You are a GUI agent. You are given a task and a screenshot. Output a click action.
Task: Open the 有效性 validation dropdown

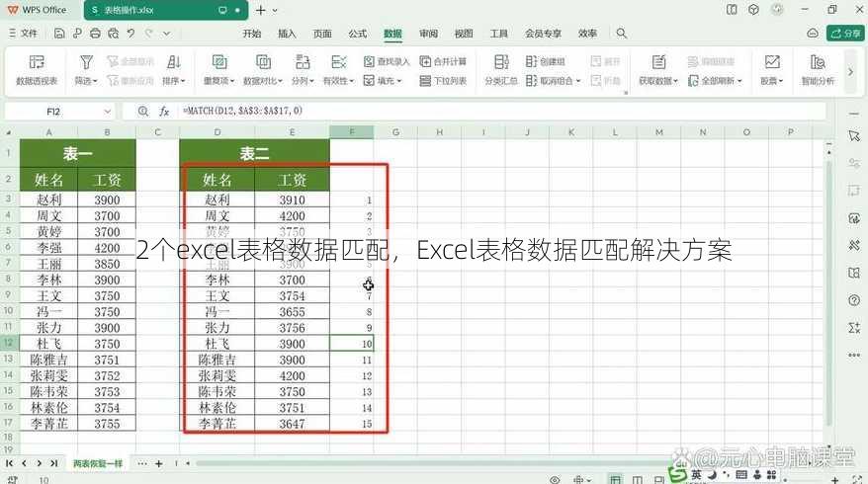(338, 81)
